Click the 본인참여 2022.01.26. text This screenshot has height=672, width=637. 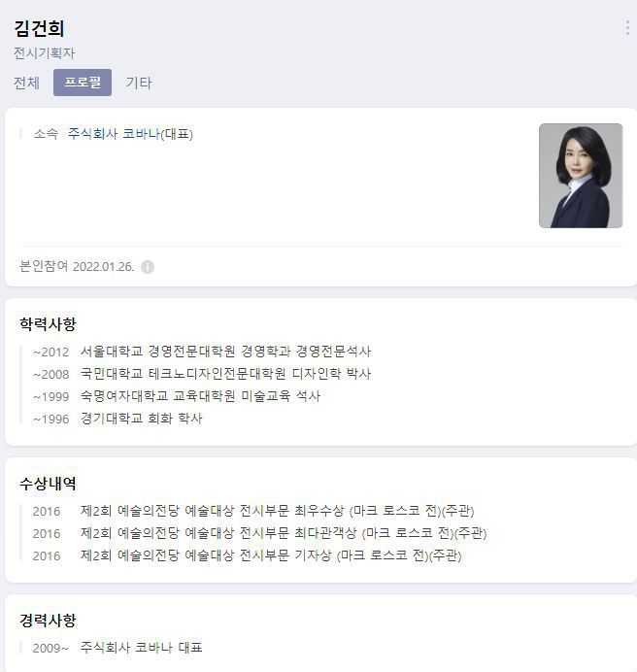coord(77,267)
